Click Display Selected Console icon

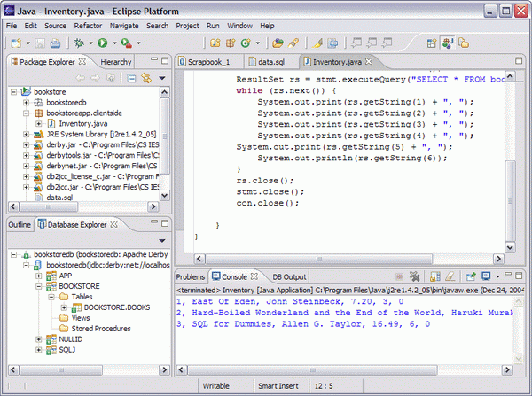(487, 276)
